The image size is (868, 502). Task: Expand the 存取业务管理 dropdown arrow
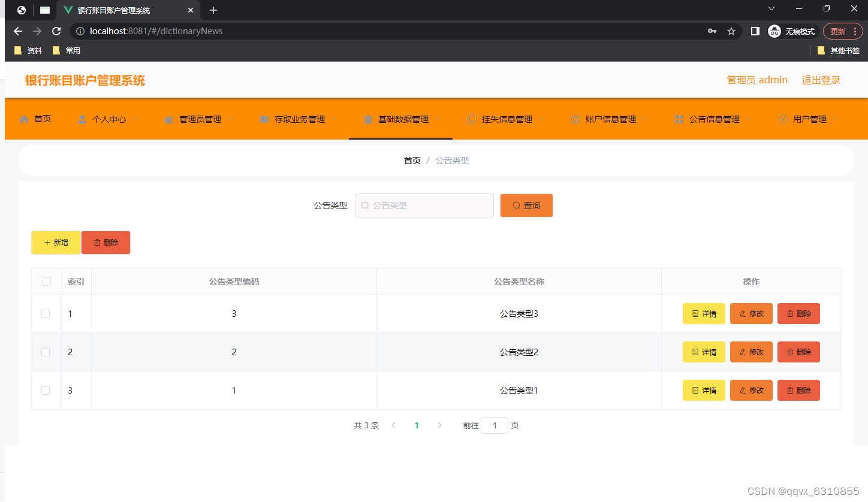pyautogui.click(x=333, y=119)
